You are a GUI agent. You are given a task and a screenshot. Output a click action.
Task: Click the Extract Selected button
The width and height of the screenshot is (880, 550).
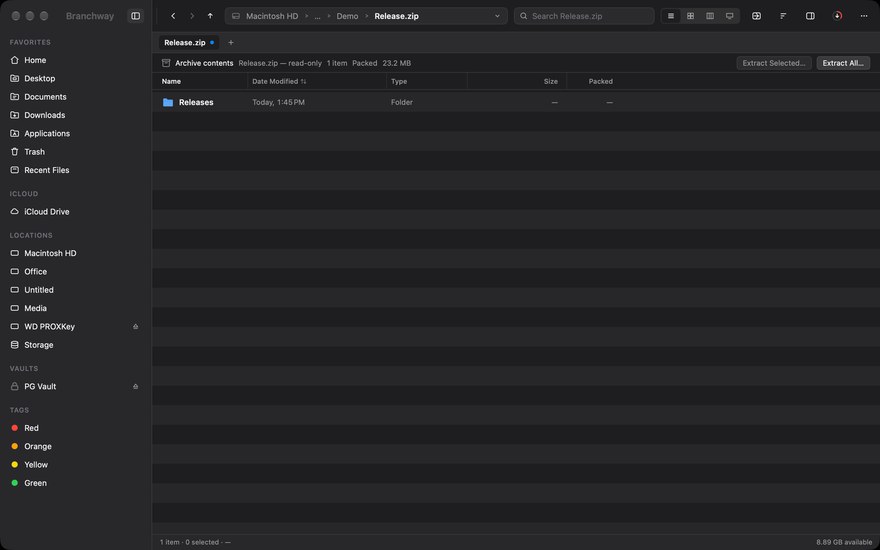(x=773, y=63)
